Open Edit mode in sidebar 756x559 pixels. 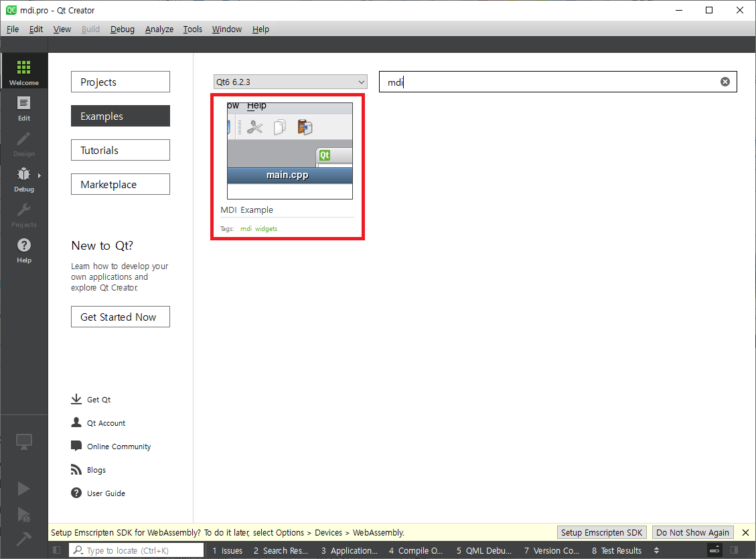(23, 107)
